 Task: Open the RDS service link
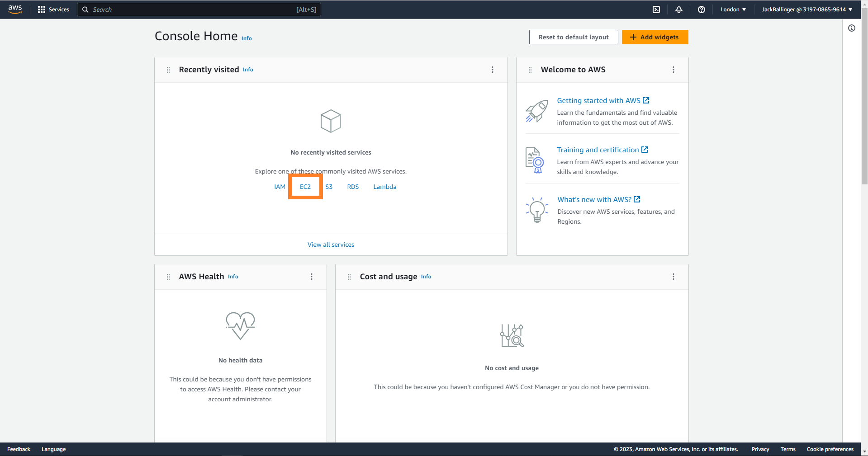353,187
